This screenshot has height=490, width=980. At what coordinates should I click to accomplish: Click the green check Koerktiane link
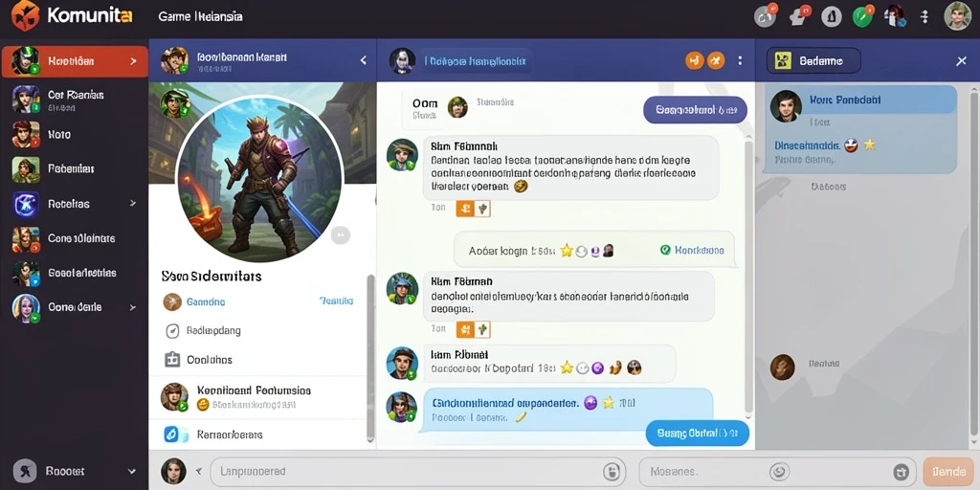[x=692, y=250]
